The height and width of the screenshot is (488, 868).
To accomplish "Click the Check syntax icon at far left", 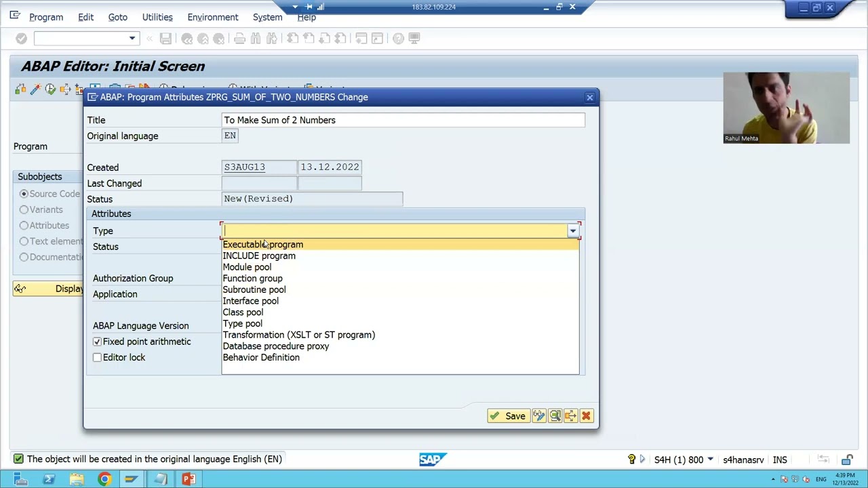I will pyautogui.click(x=20, y=89).
